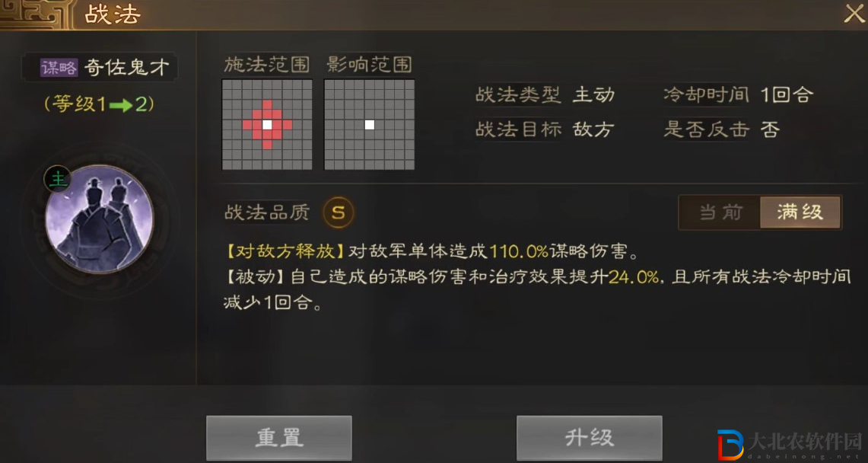The width and height of the screenshot is (868, 463).
Task: Click the 施法范围 grid header label
Action: click(x=266, y=64)
